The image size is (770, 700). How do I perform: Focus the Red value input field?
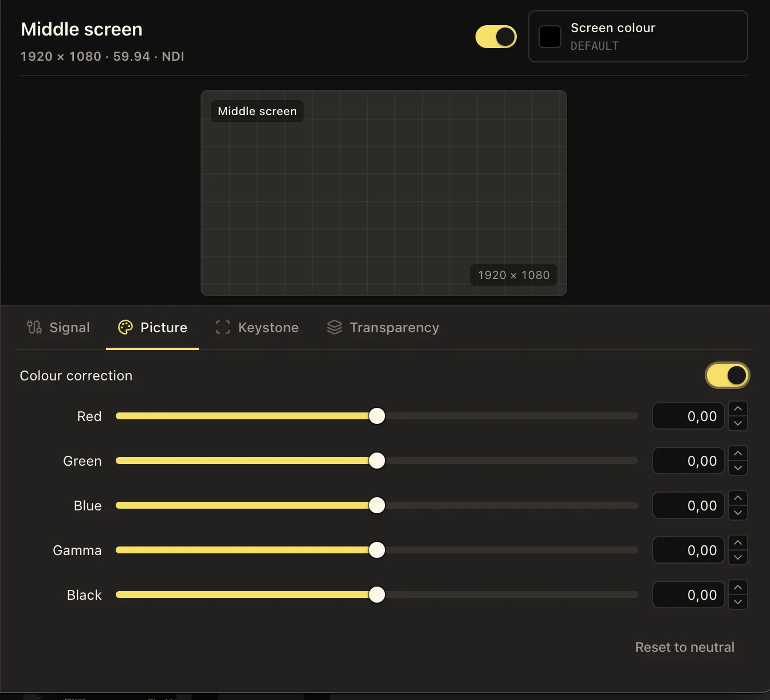pyautogui.click(x=689, y=416)
